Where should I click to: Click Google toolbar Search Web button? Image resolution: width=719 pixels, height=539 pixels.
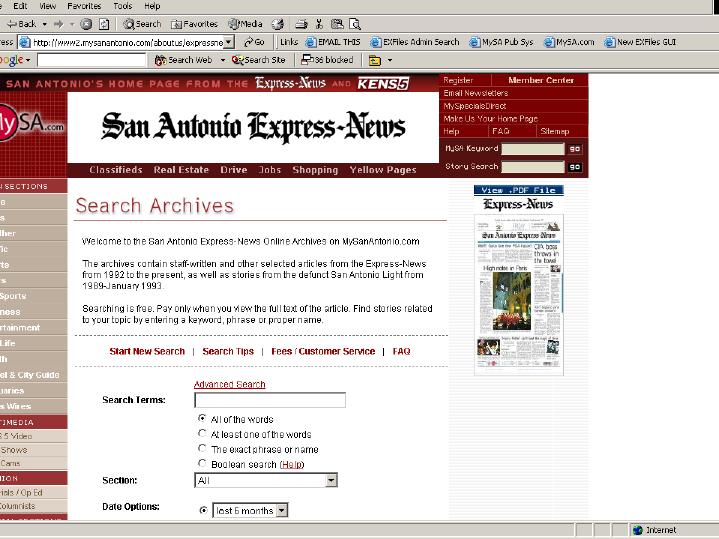tap(183, 60)
